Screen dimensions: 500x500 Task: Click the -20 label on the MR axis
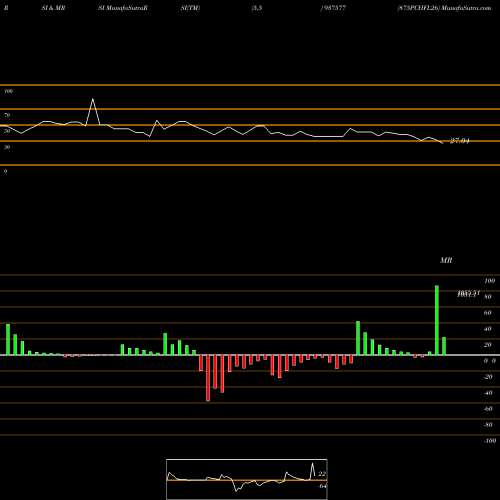[x=488, y=377]
